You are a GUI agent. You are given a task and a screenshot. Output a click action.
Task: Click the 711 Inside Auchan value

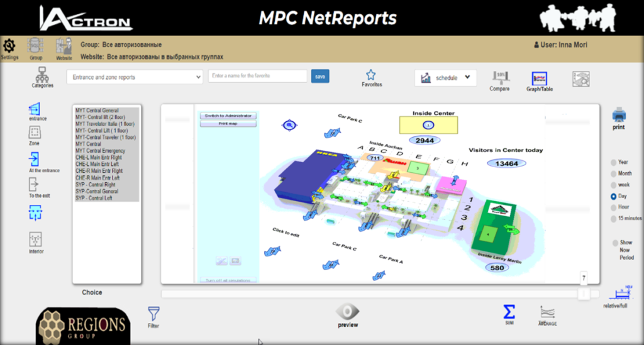click(375, 158)
